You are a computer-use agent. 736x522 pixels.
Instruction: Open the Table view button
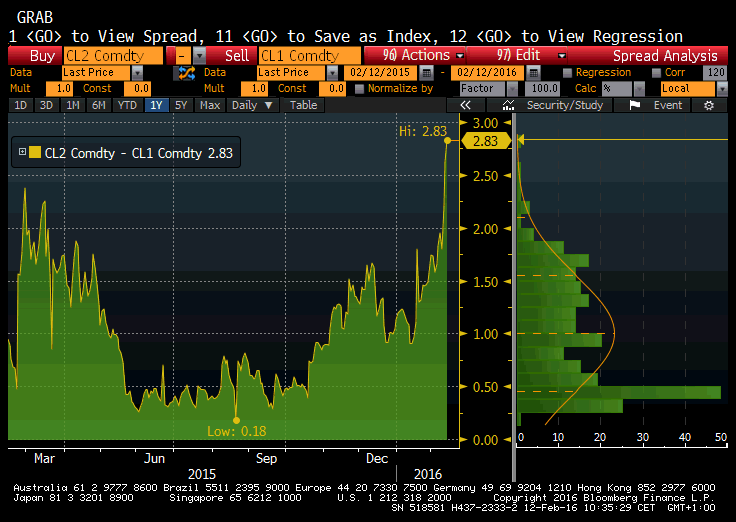pos(303,105)
